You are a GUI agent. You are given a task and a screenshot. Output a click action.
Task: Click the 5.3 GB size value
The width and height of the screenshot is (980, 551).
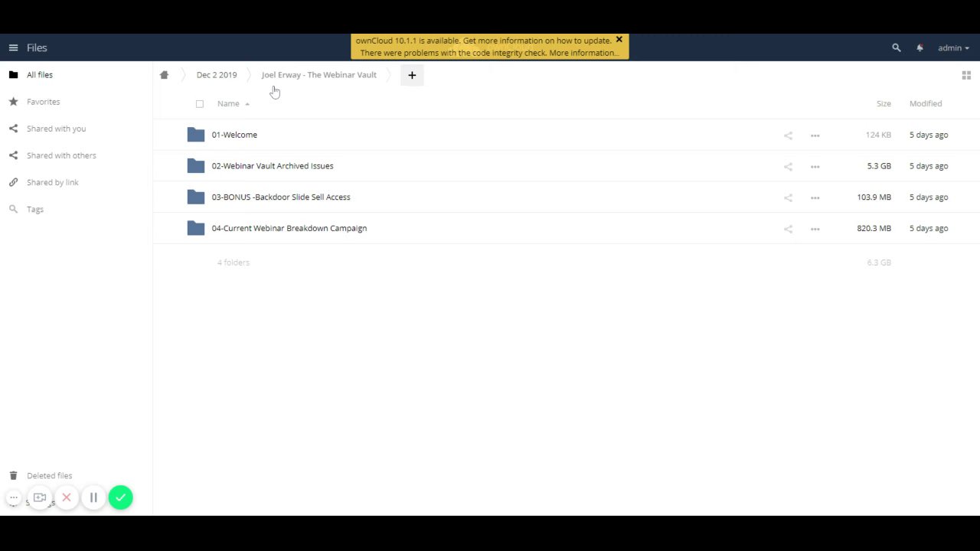879,166
